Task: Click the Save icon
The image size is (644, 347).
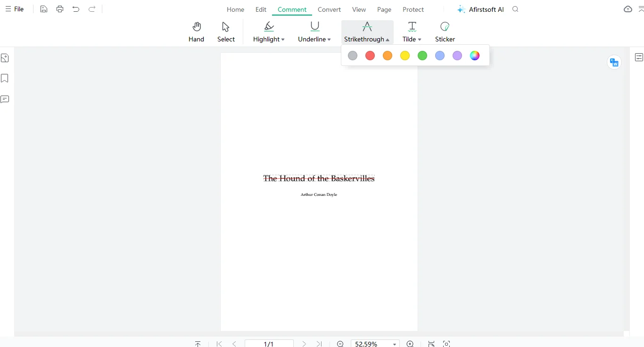Action: [x=44, y=9]
